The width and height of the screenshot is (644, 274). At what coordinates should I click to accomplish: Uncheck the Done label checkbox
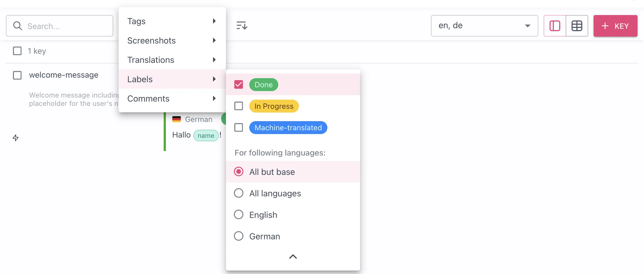click(x=239, y=85)
